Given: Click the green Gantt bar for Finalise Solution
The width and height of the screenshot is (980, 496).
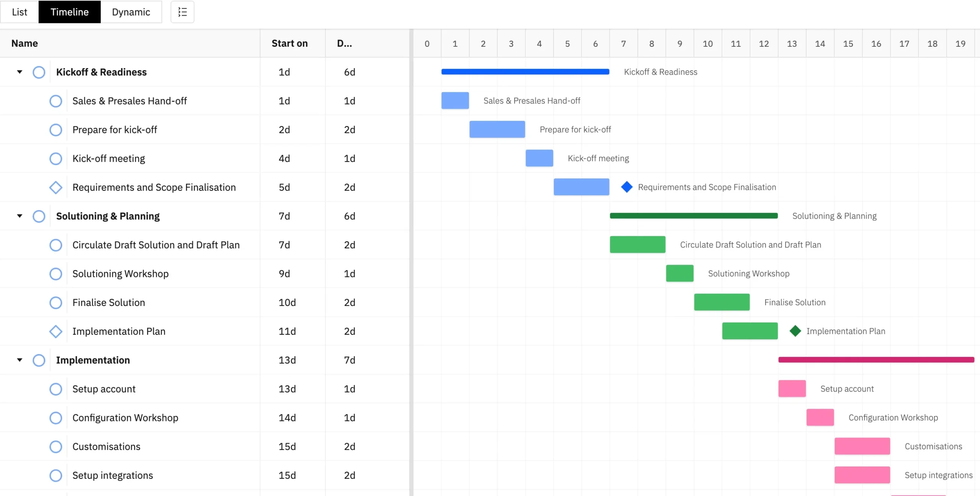Looking at the screenshot, I should click(x=721, y=302).
